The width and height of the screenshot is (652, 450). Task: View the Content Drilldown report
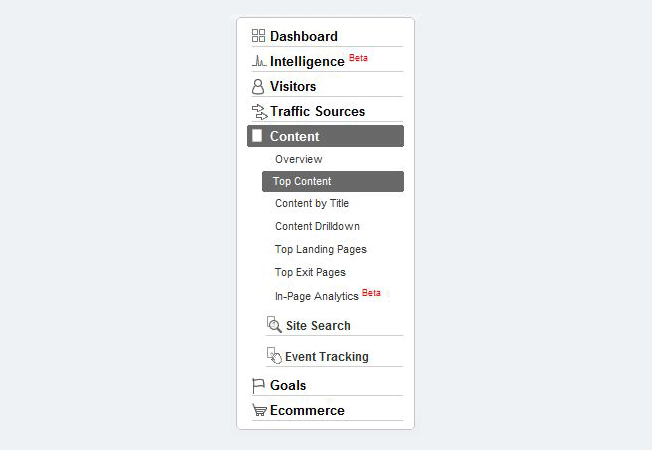[317, 226]
